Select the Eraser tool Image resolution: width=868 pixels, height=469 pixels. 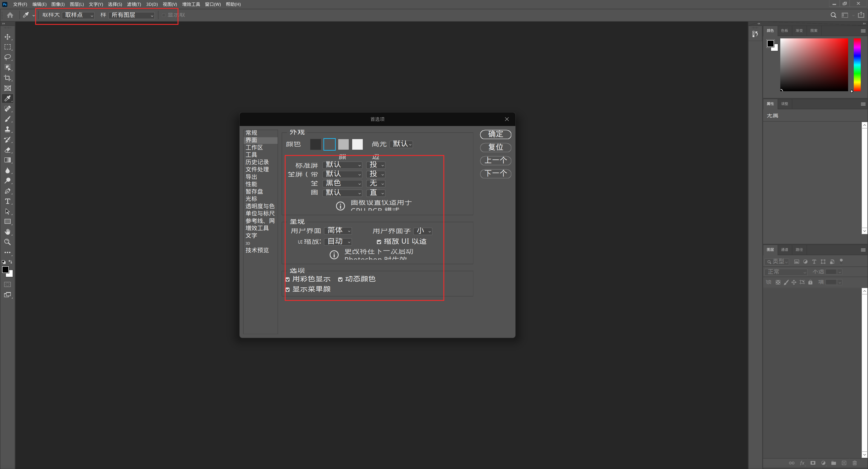(x=7, y=150)
